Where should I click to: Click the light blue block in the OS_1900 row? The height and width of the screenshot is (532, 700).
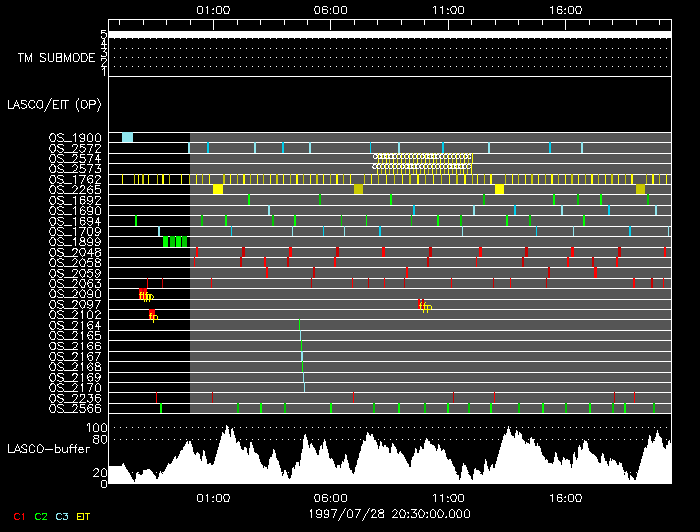click(x=127, y=137)
